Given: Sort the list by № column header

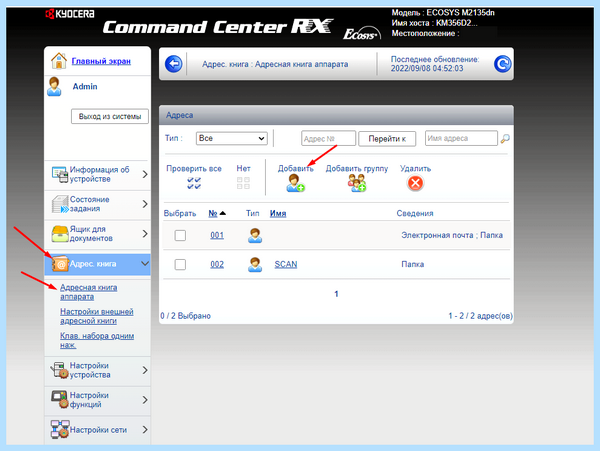Looking at the screenshot, I should pos(213,213).
